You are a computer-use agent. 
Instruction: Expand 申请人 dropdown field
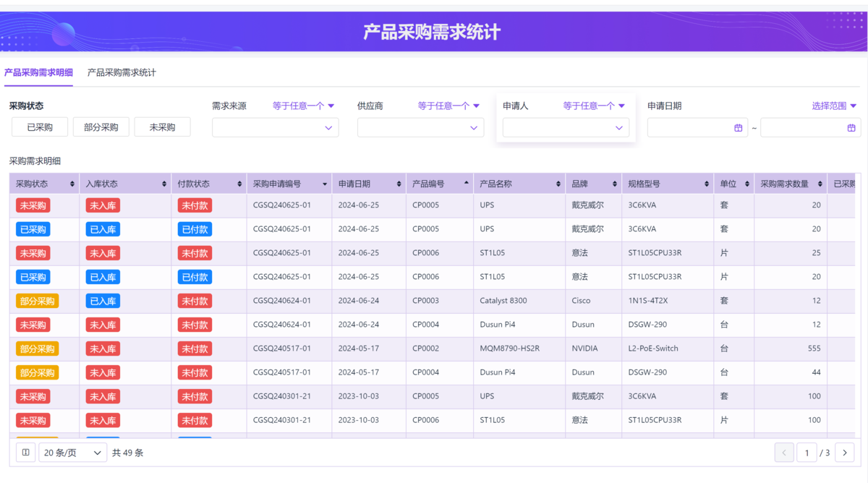[566, 128]
